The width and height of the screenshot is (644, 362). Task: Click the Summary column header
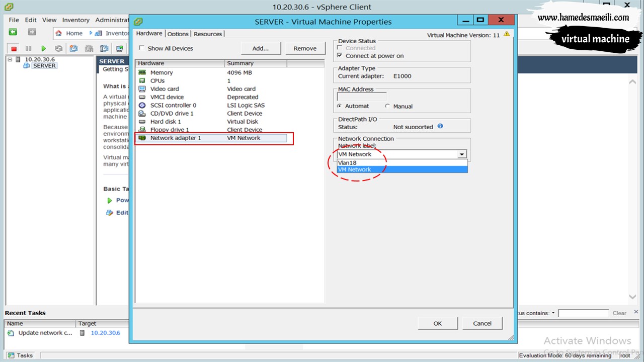click(256, 63)
